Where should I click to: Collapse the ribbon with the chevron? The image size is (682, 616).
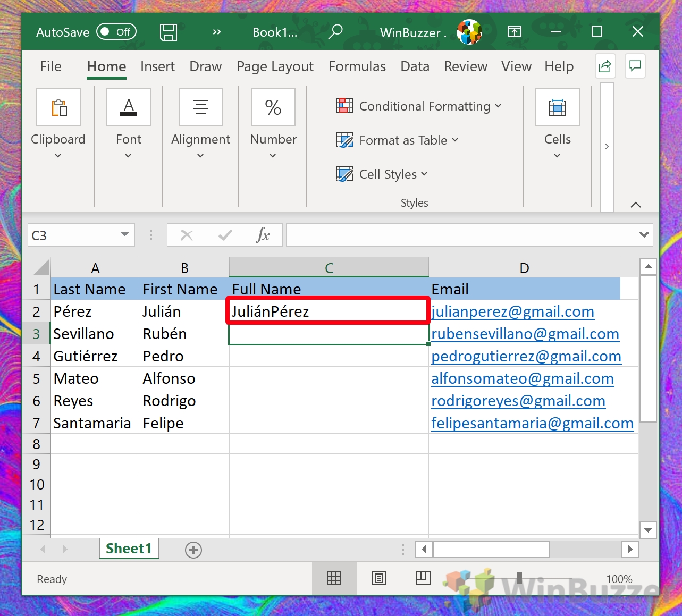(x=635, y=205)
